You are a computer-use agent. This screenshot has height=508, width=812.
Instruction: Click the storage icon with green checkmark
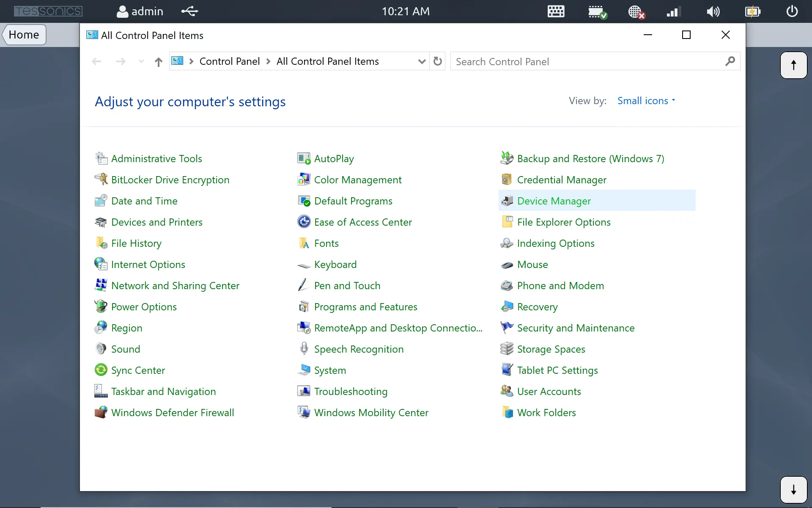(x=597, y=11)
